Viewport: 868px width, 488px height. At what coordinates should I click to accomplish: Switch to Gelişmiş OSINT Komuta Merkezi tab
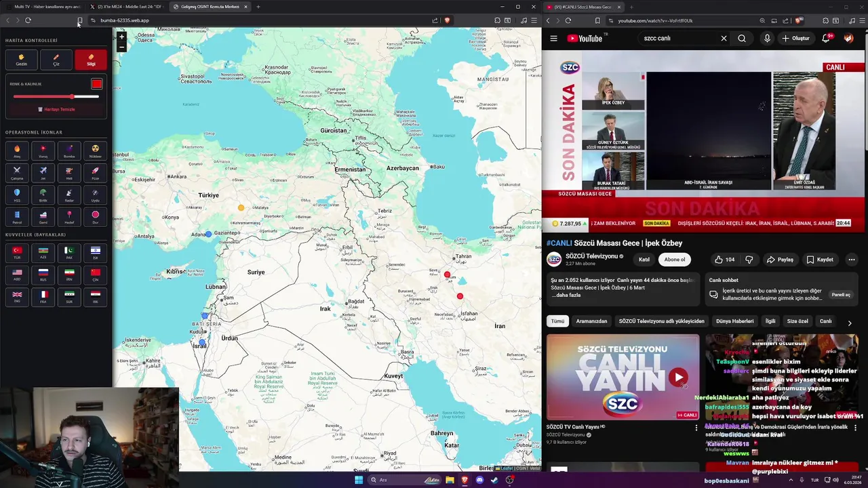(x=210, y=7)
